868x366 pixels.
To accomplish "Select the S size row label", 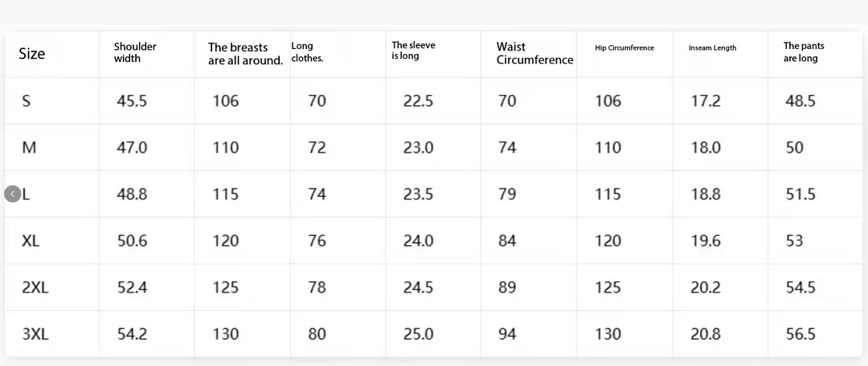I will click(26, 101).
